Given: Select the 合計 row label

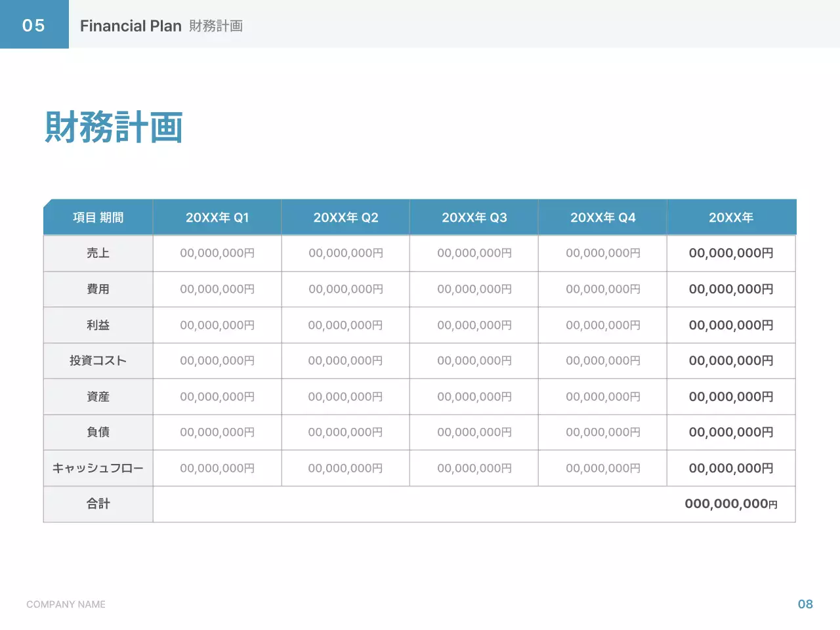Looking at the screenshot, I should tap(98, 504).
